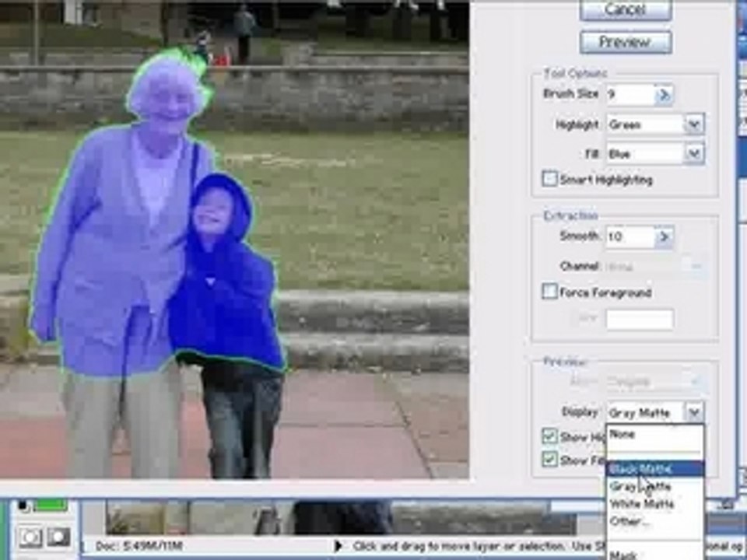The image size is (747, 560).
Task: Choose None from Display list
Action: tap(654, 434)
